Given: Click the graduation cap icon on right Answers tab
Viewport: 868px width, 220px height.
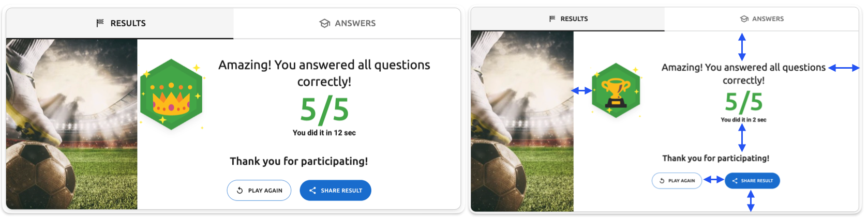Looking at the screenshot, I should coord(744,19).
